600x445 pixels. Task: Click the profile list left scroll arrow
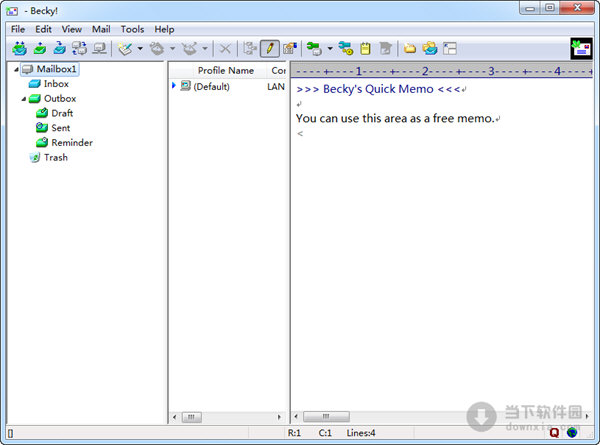pyautogui.click(x=174, y=417)
